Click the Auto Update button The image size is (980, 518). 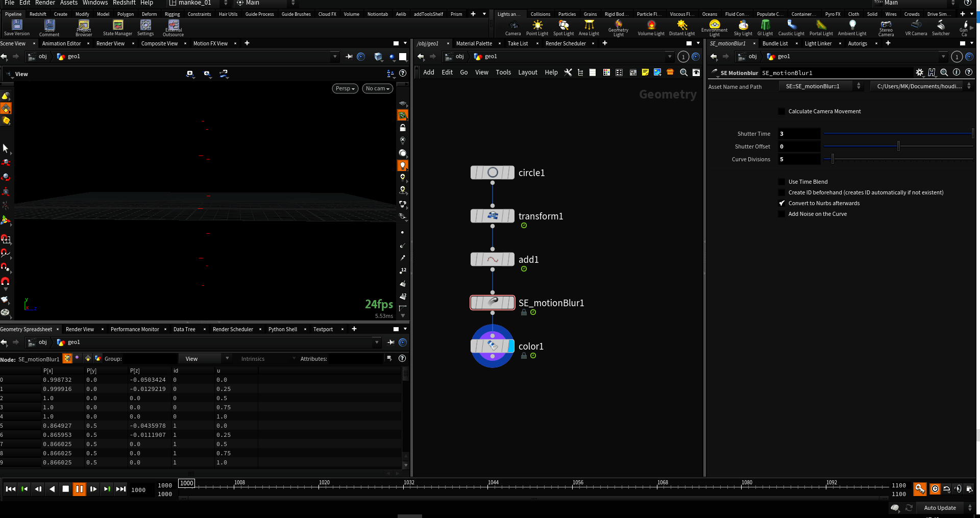940,508
